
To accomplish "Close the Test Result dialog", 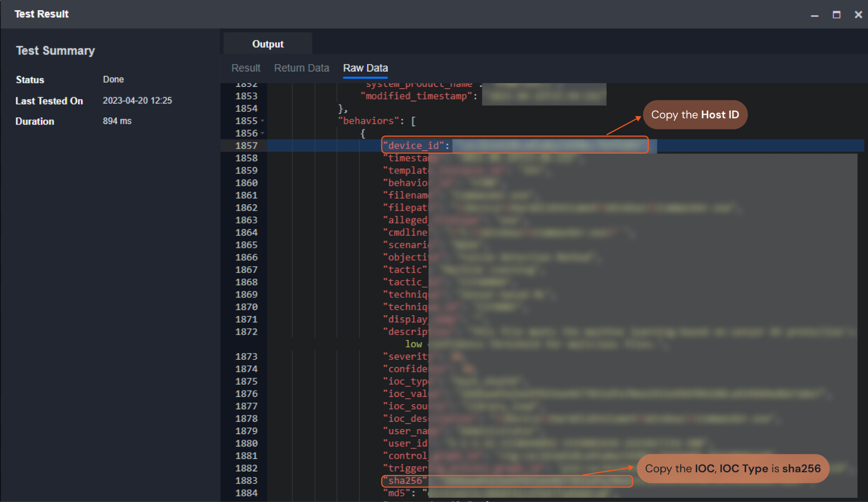I will tap(858, 15).
